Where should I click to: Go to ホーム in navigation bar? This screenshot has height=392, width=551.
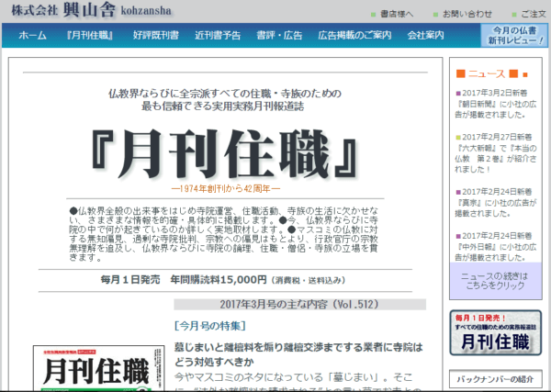click(32, 35)
